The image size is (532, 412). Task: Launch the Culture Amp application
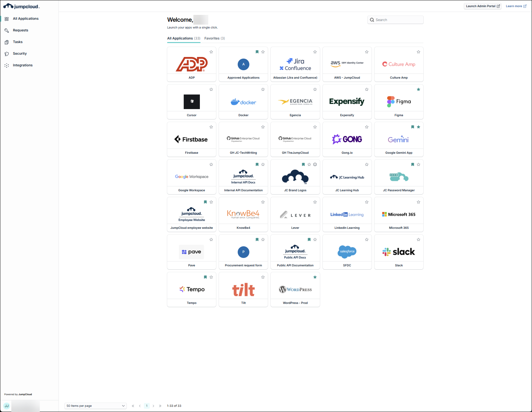(x=399, y=64)
